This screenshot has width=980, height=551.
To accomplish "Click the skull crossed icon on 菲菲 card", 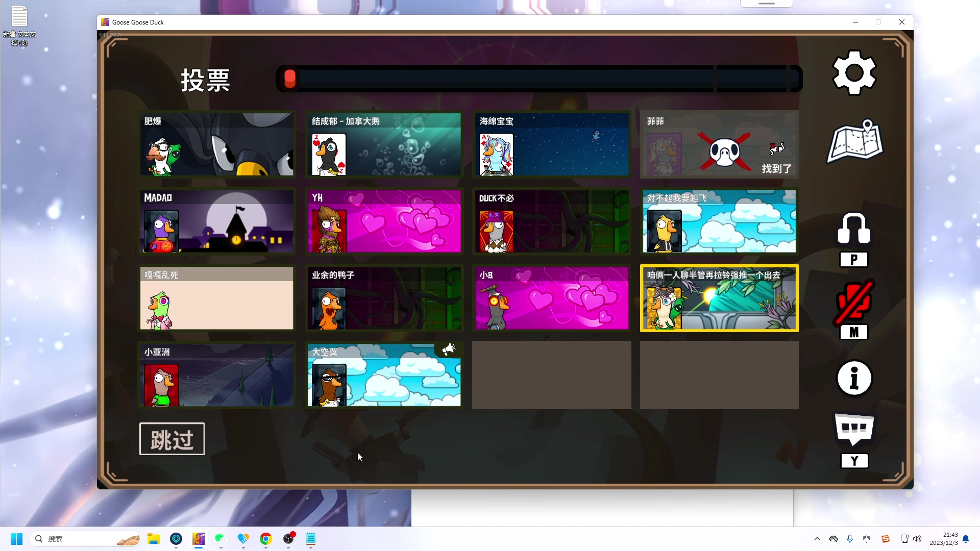I will (x=725, y=152).
